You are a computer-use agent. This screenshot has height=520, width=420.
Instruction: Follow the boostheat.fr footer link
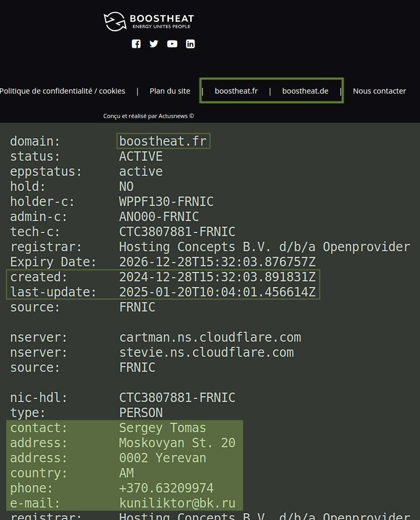tap(236, 91)
